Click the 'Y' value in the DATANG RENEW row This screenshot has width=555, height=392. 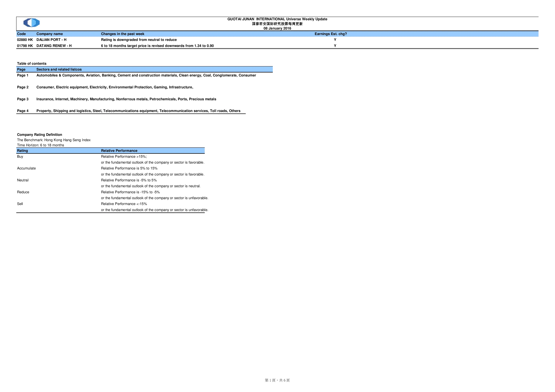[335, 46]
